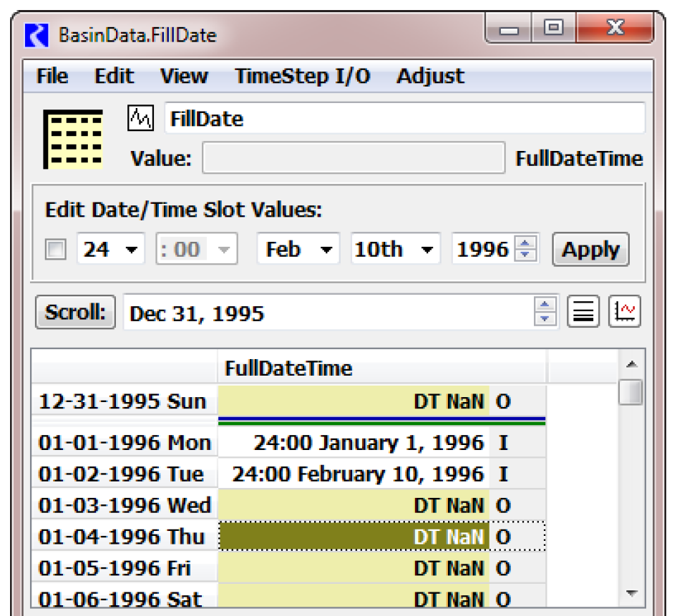Expand the hour 24 dropdown

click(x=111, y=250)
